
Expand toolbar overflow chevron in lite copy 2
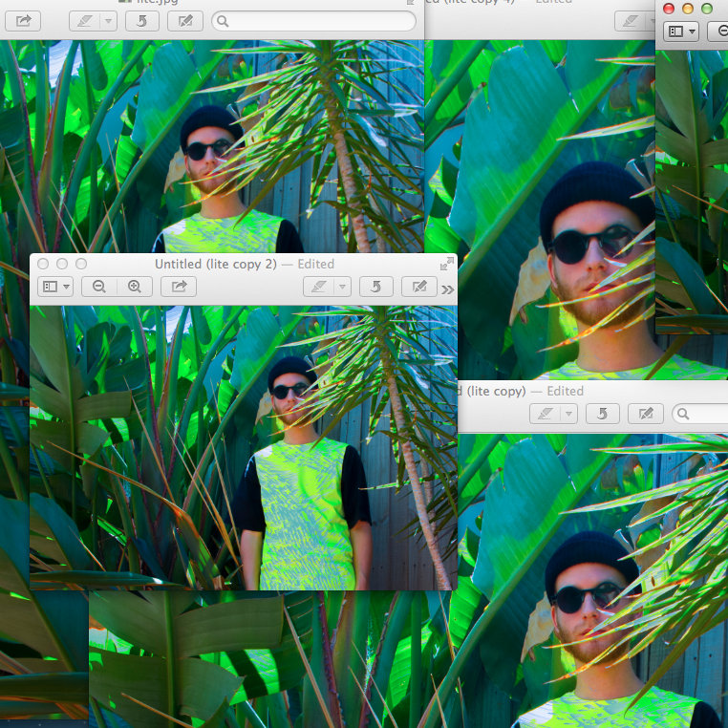click(x=448, y=288)
